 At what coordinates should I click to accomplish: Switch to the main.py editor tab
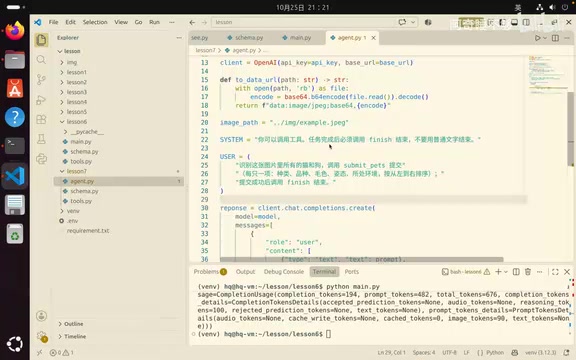click(297, 38)
